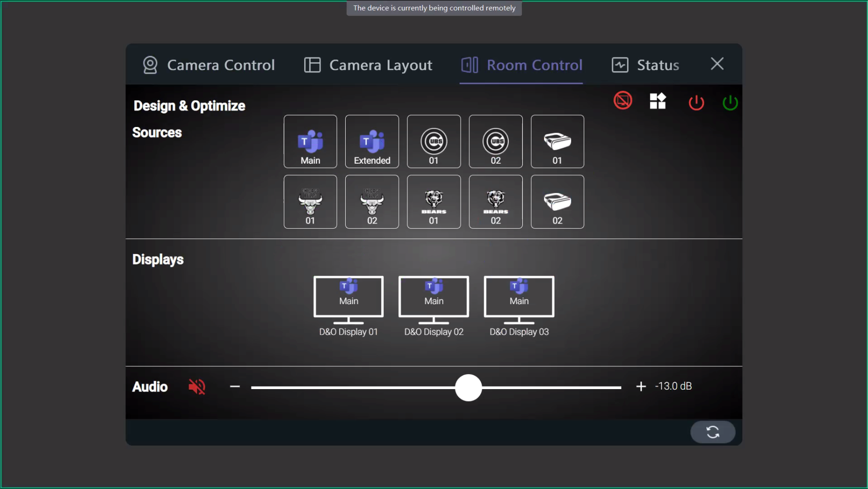The height and width of the screenshot is (489, 868).
Task: Select the Bears 01 source
Action: (434, 202)
